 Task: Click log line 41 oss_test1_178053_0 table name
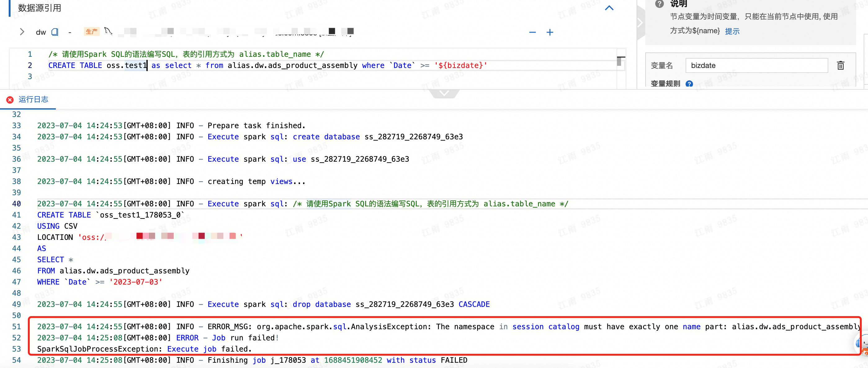(141, 215)
